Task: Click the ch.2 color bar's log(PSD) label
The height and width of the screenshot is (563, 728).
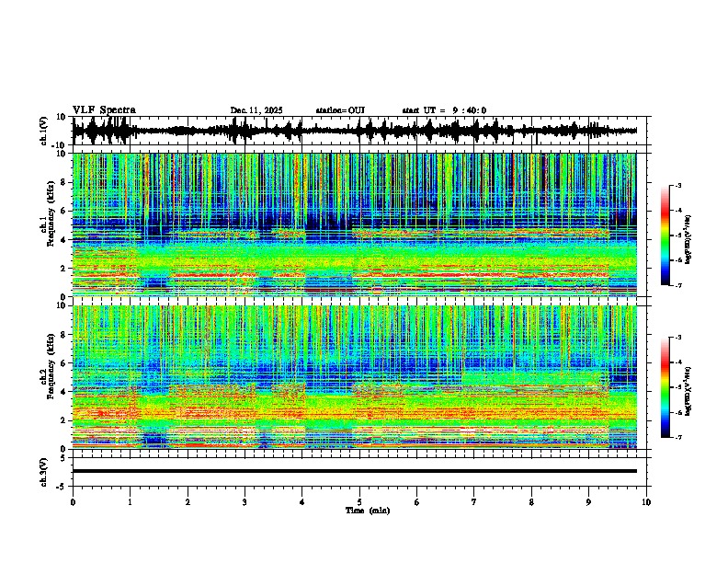Action: [688, 391]
